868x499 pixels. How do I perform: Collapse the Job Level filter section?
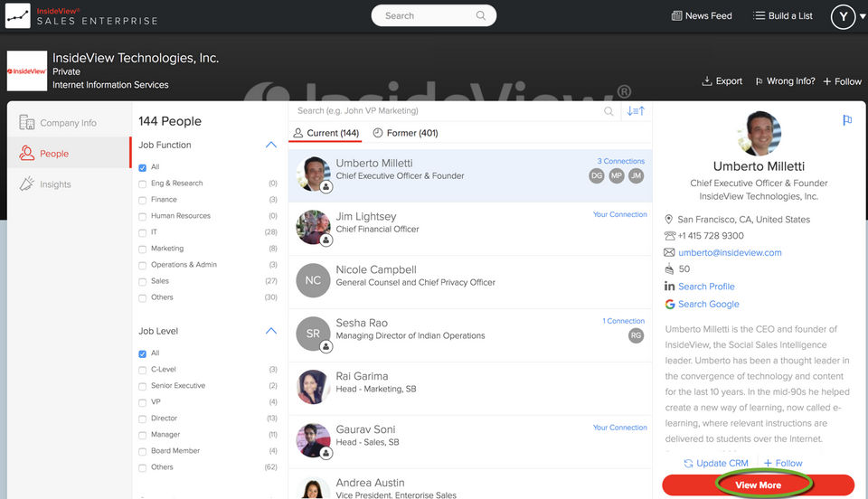pyautogui.click(x=270, y=331)
